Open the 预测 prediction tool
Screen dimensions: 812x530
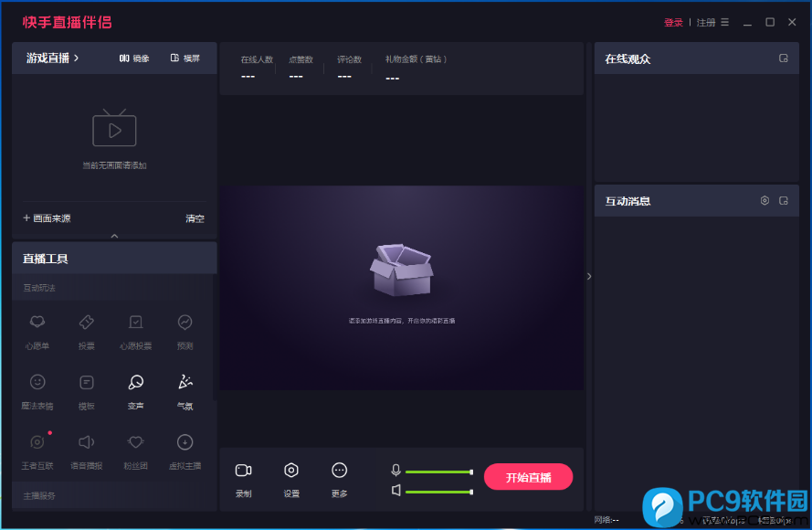[x=185, y=331]
